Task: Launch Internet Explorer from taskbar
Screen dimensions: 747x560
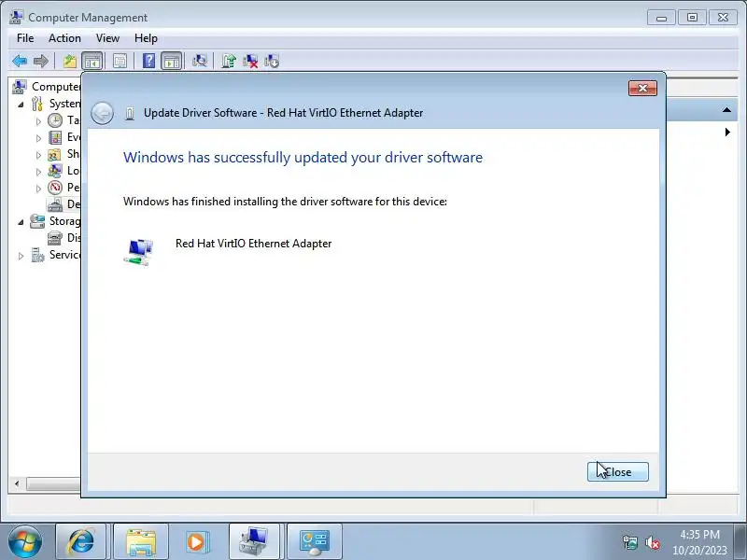Action: (81, 541)
